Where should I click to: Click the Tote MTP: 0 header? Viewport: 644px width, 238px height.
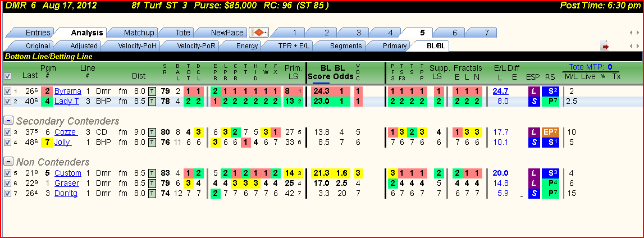[590, 67]
